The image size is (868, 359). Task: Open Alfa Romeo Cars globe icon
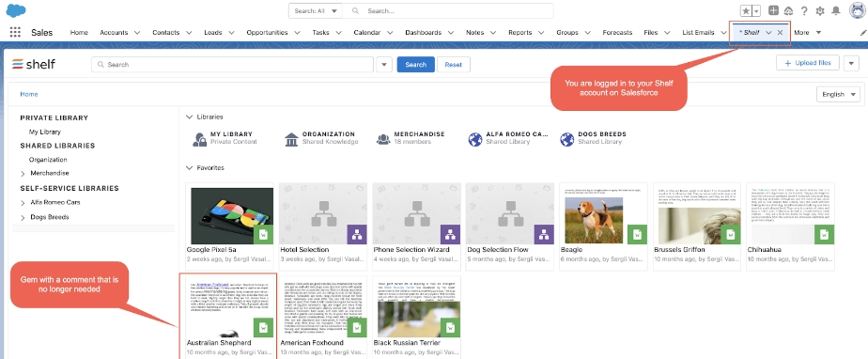point(475,139)
